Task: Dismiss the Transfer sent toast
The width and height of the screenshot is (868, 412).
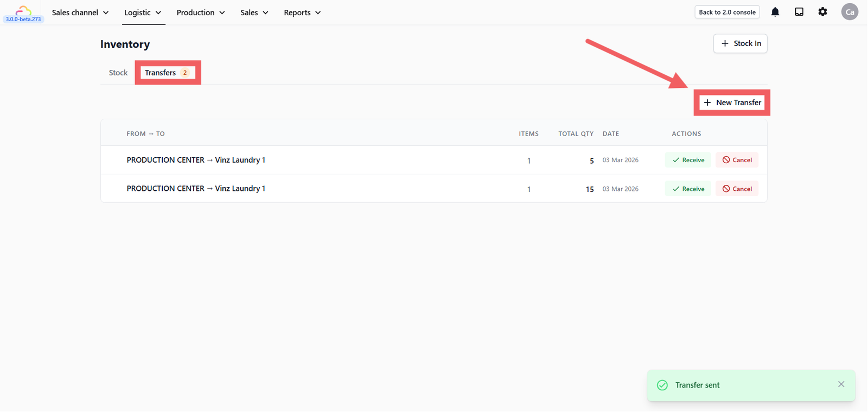Action: (841, 384)
